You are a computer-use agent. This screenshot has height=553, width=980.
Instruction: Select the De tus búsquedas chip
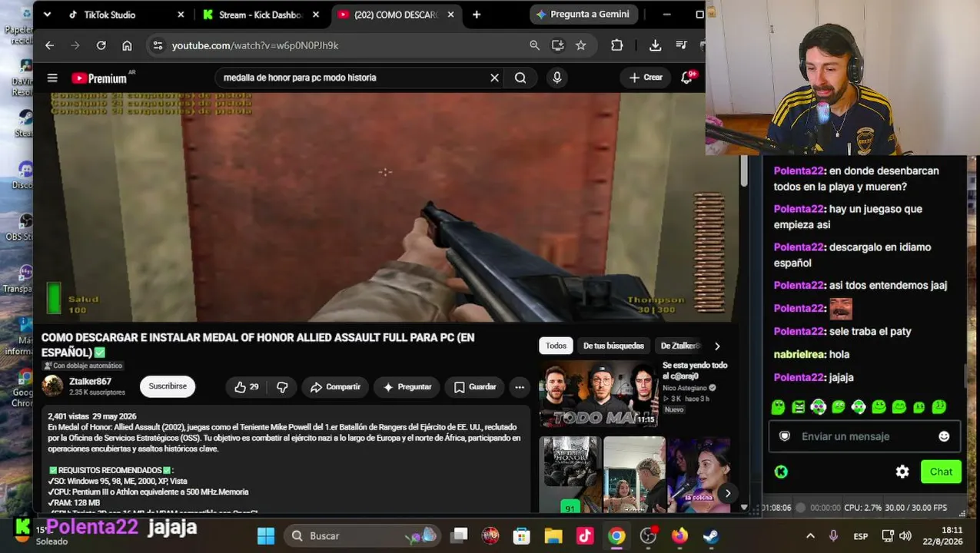click(613, 346)
